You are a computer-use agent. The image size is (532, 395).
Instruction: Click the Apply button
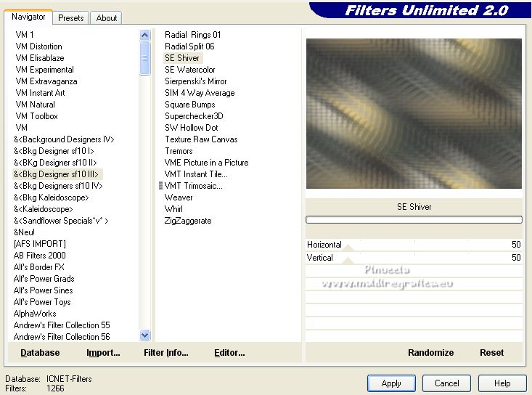[x=391, y=383]
